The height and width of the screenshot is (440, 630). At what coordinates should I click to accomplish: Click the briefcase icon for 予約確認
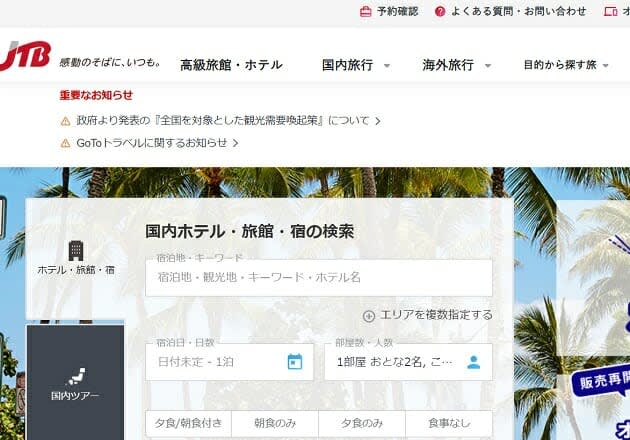point(365,12)
